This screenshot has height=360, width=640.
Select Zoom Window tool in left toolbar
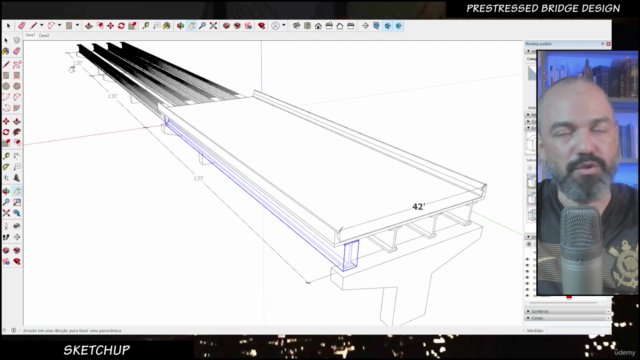click(x=17, y=202)
